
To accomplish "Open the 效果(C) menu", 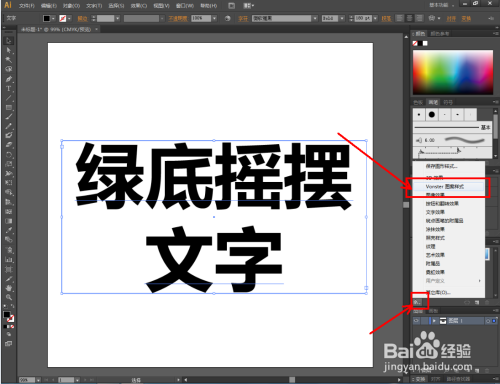I will coord(138,6).
